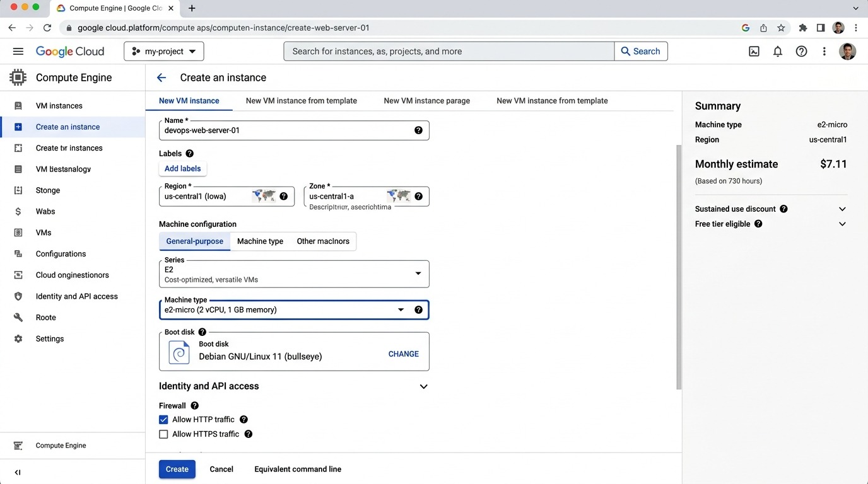Show help for Boot disk
The width and height of the screenshot is (868, 484).
click(202, 332)
